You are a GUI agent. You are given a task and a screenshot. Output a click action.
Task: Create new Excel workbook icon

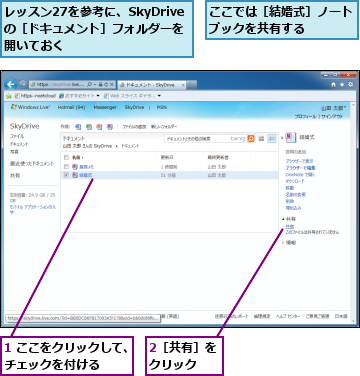(x=89, y=127)
